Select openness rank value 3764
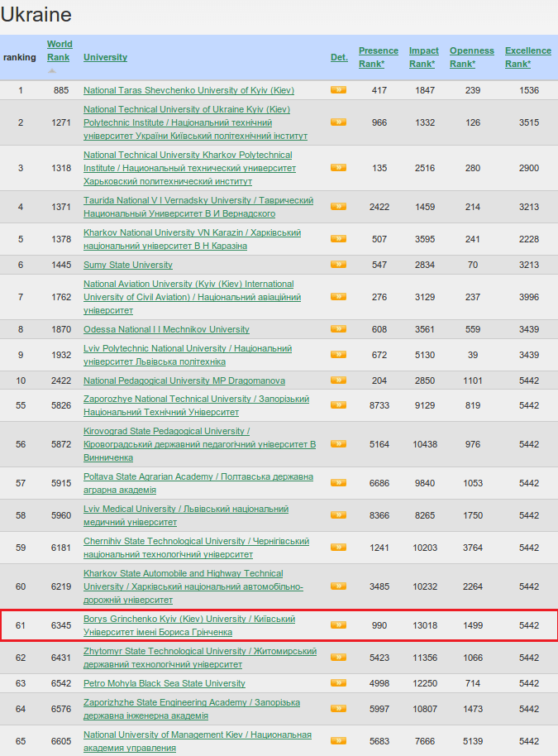558x756 pixels. tap(473, 548)
